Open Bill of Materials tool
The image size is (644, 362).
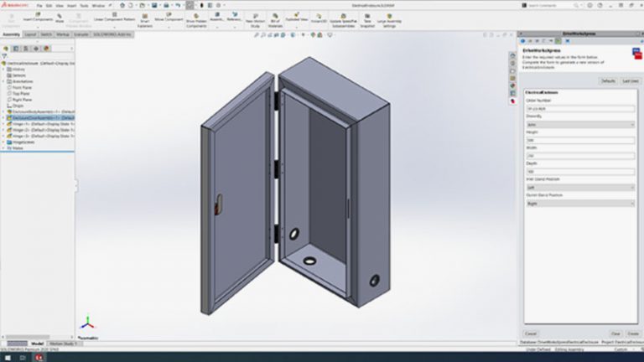(275, 21)
